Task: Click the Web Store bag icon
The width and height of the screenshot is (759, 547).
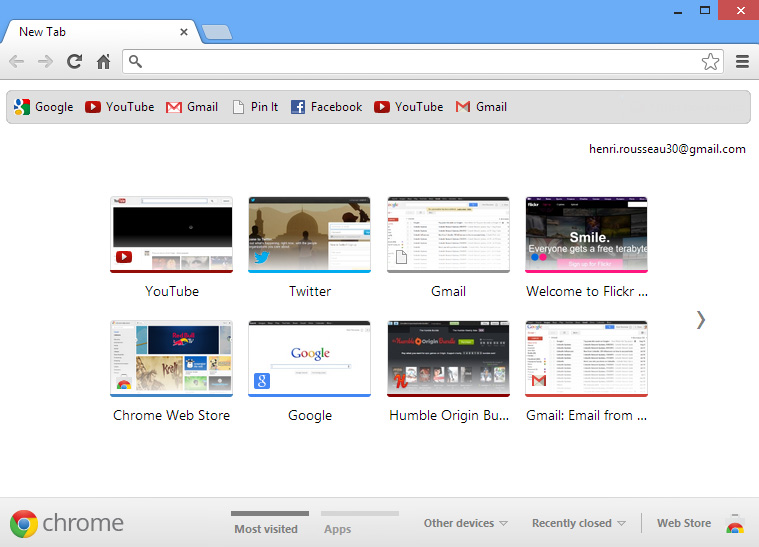Action: click(735, 524)
